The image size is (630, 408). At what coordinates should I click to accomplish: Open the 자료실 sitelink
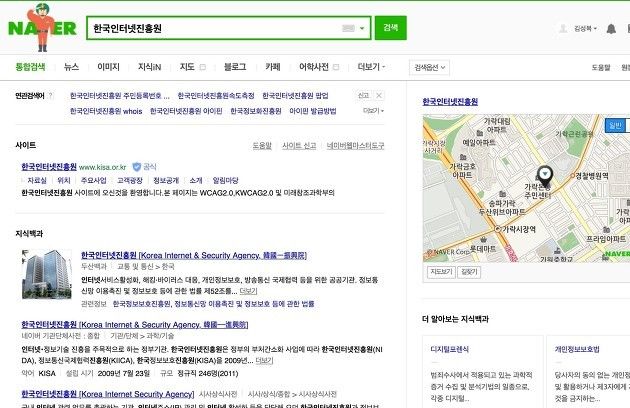[x=37, y=180]
